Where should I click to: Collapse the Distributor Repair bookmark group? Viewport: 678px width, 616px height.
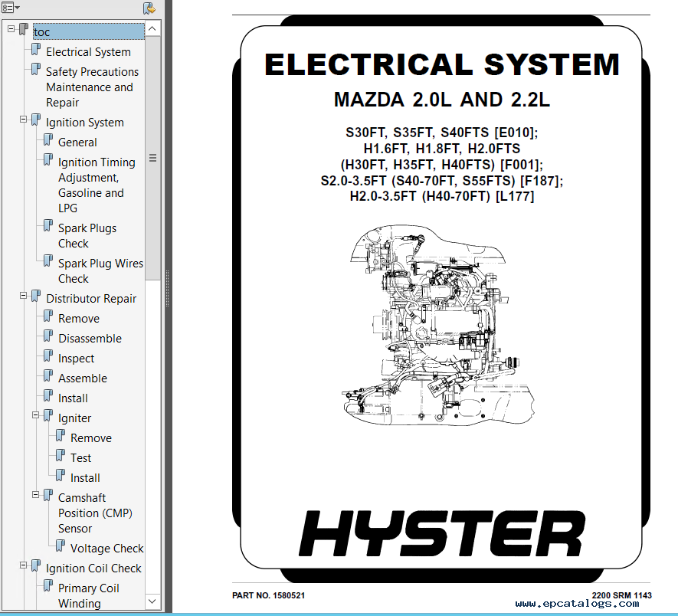23,296
